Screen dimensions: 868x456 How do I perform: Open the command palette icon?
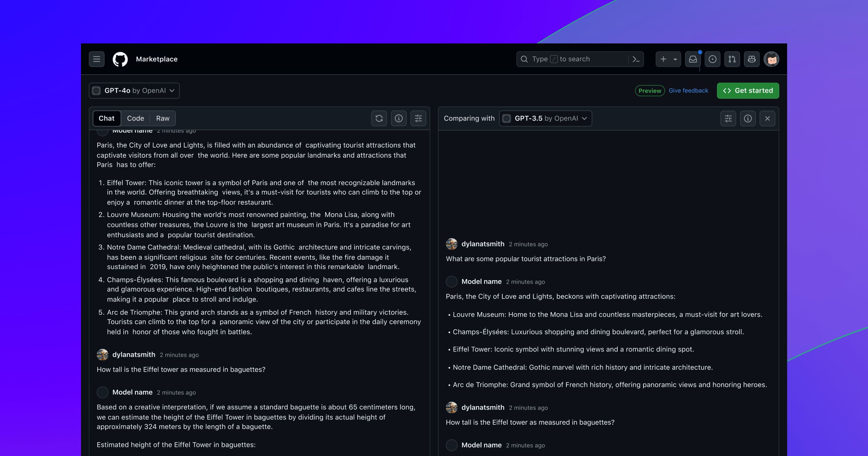636,59
